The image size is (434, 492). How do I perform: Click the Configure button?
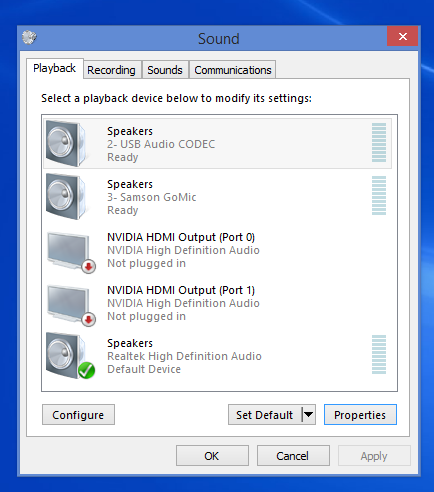pos(78,415)
